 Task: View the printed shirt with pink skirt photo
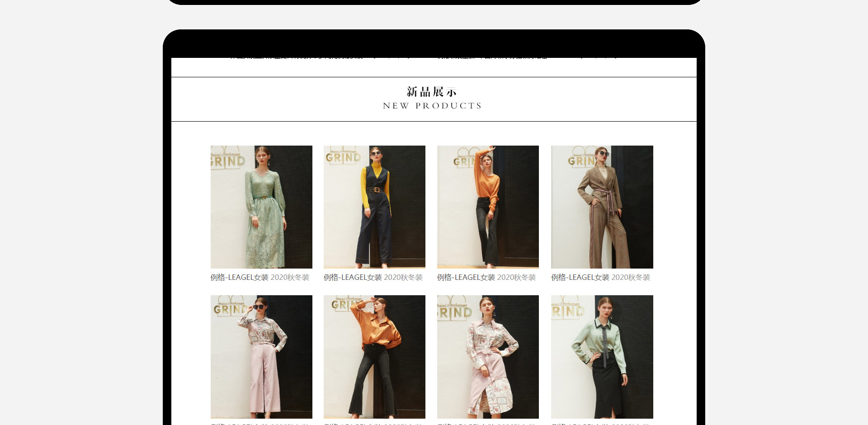coord(488,356)
